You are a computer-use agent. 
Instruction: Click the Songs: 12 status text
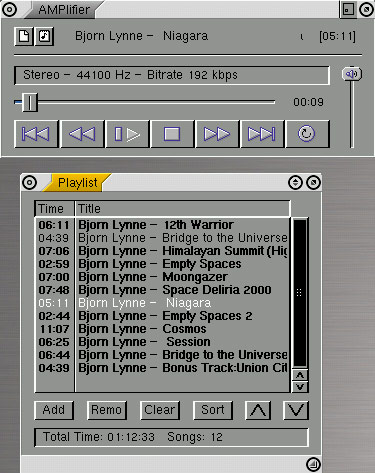(x=195, y=437)
